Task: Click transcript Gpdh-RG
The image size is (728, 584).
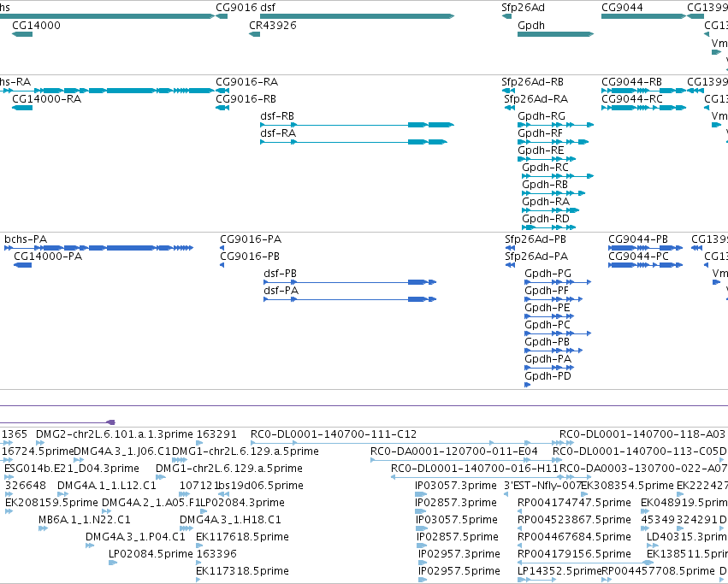Action: (x=542, y=116)
